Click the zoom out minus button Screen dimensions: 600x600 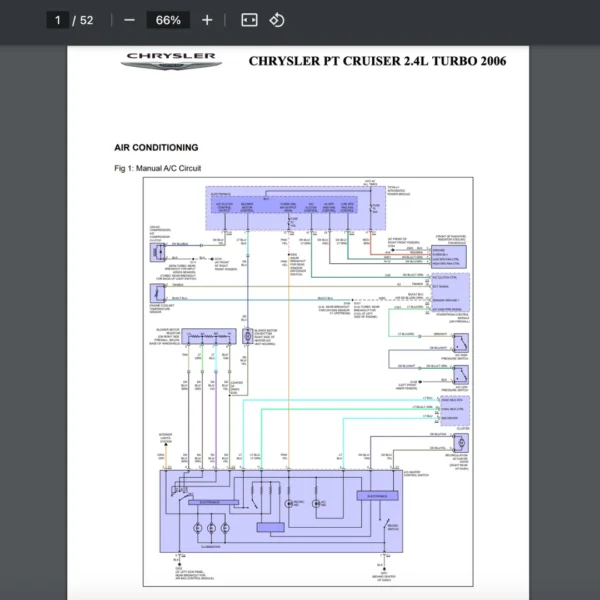129,20
